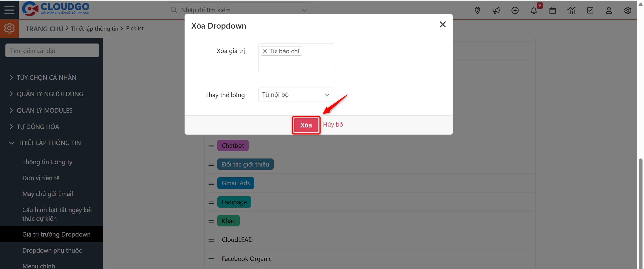The image size is (644, 269).
Task: Remove the 'Từ báo chí' tag
Action: (265, 51)
